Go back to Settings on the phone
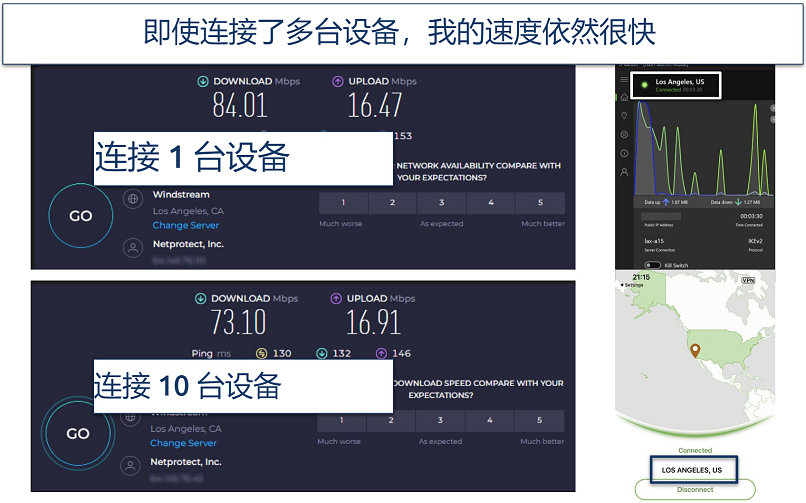 (x=632, y=285)
